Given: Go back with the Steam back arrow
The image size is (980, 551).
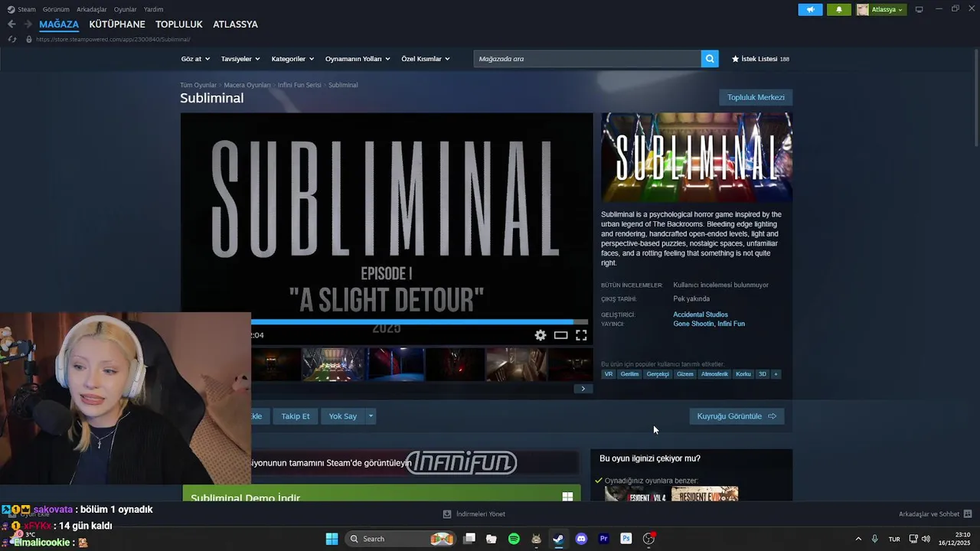Looking at the screenshot, I should pos(11,24).
